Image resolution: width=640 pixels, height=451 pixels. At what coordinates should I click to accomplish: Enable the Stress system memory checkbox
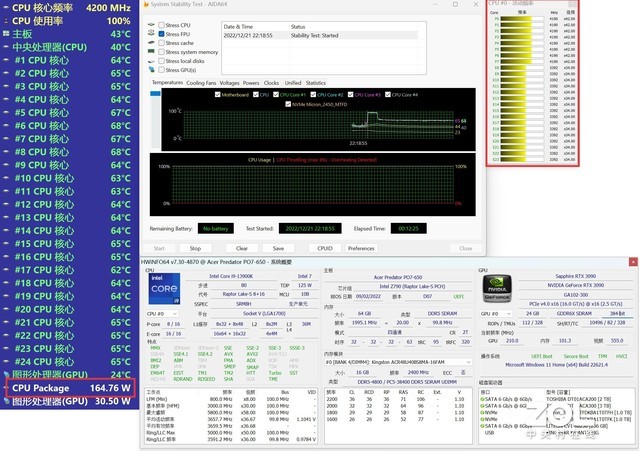[x=162, y=52]
